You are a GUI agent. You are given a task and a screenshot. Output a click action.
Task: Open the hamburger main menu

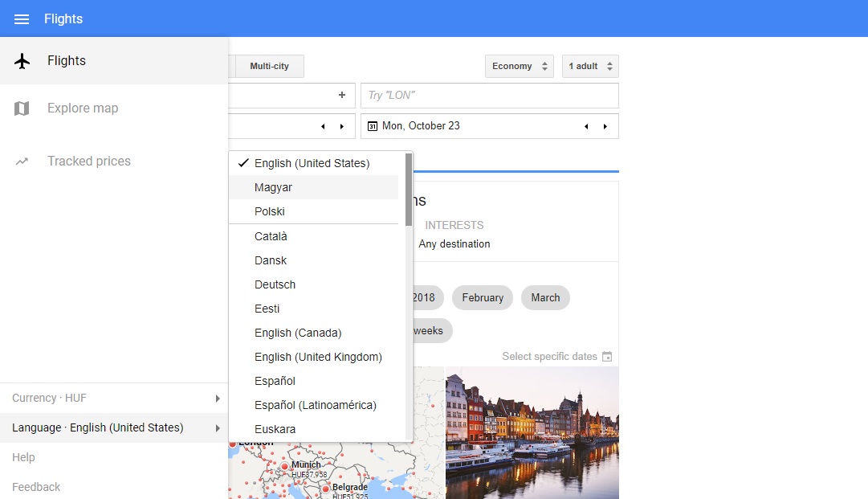tap(22, 18)
